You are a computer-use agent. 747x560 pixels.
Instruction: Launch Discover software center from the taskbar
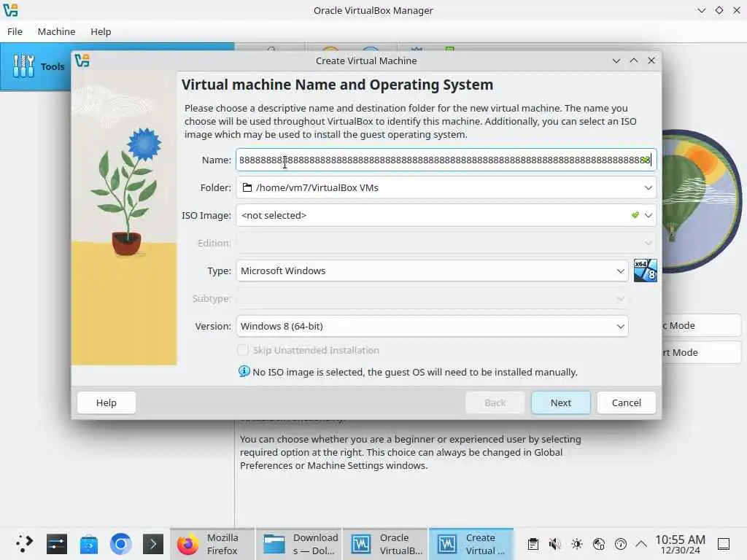point(88,544)
